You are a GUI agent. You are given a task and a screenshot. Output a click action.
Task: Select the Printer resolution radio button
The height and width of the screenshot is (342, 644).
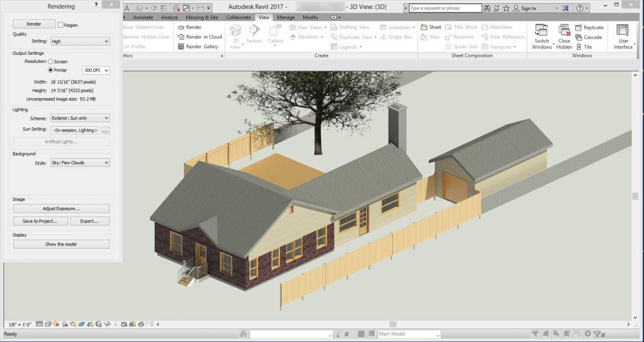(x=51, y=70)
